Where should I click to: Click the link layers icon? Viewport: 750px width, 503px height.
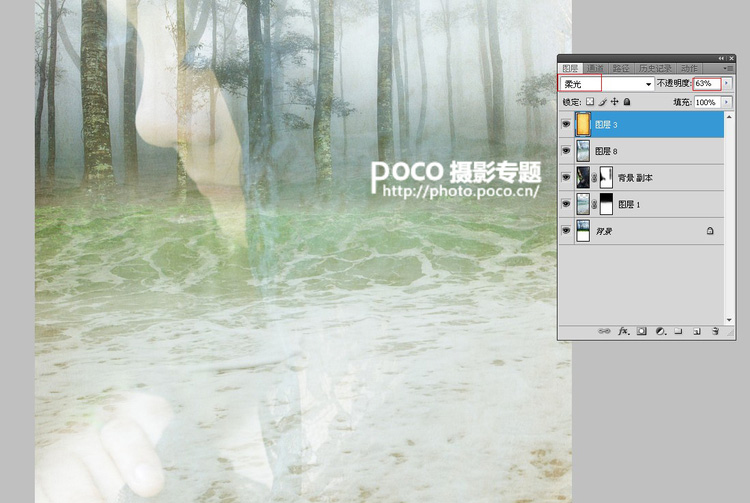604,331
